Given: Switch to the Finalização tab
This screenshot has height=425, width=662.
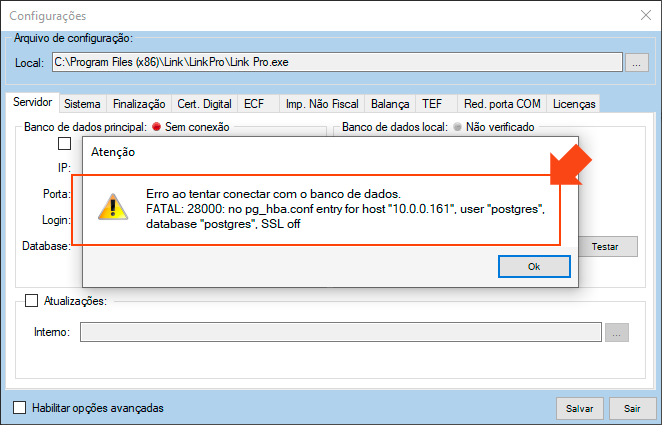Looking at the screenshot, I should click(139, 103).
